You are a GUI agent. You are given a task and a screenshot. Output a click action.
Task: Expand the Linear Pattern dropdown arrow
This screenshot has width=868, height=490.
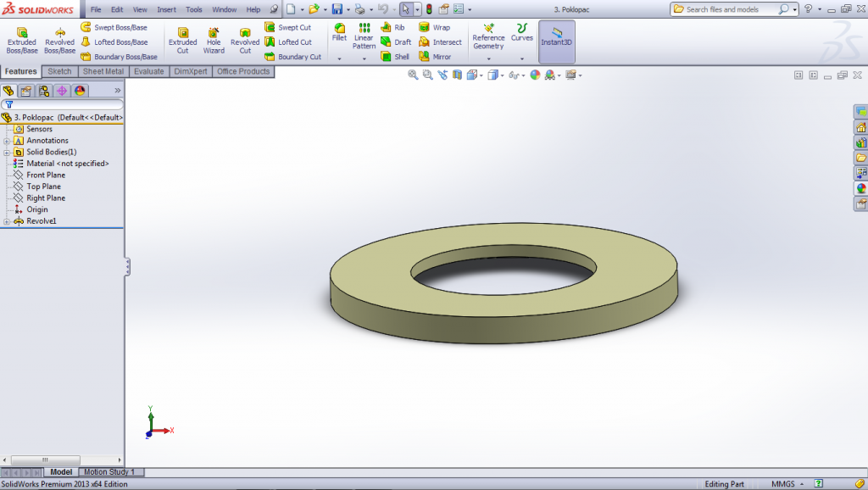point(364,58)
